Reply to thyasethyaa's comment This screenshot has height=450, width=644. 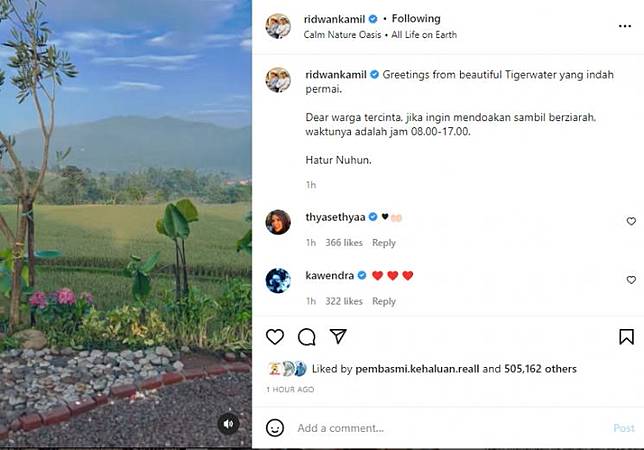(x=384, y=243)
